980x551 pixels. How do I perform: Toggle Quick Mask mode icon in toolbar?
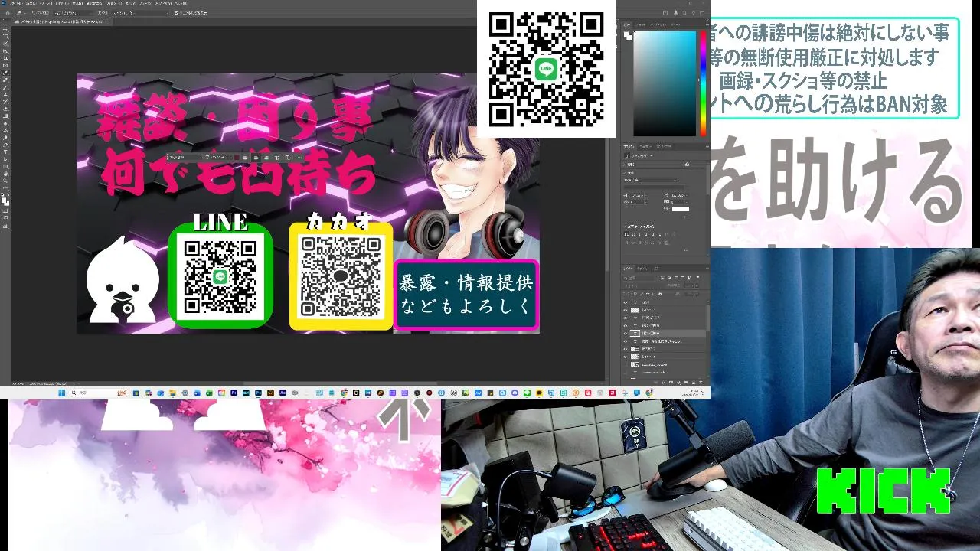point(5,209)
